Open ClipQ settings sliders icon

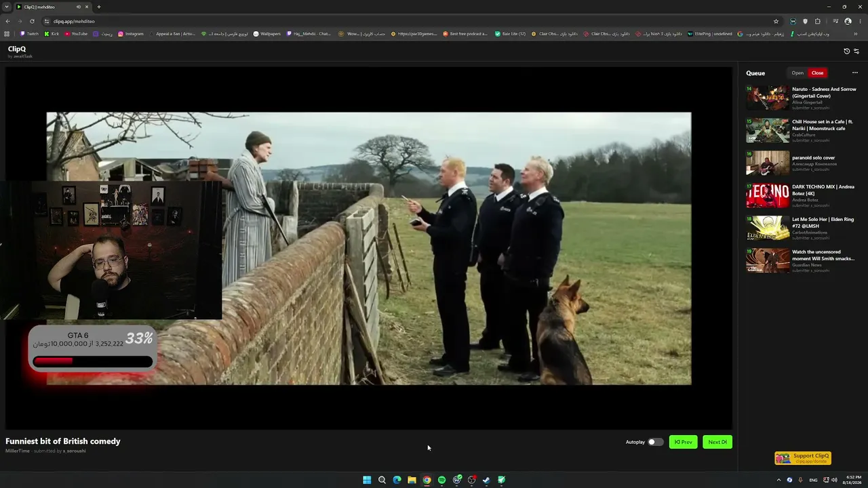coord(856,52)
